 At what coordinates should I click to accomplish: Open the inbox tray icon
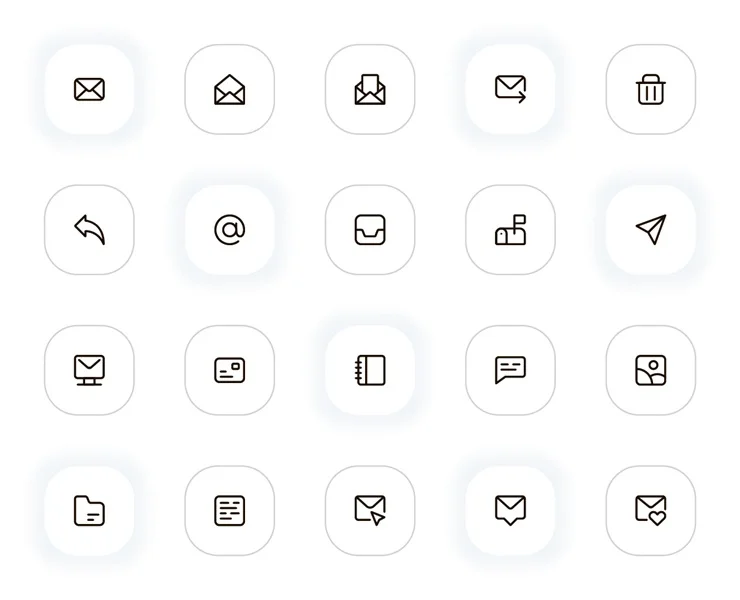pyautogui.click(x=370, y=230)
